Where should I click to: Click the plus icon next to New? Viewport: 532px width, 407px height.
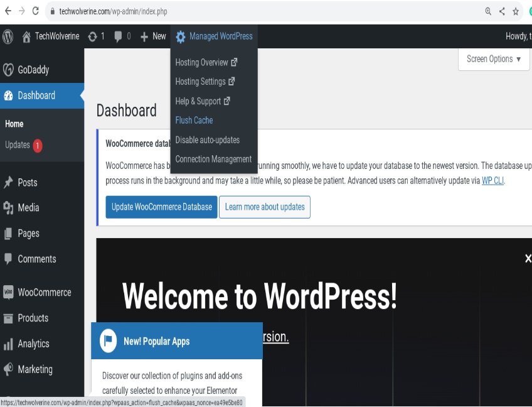[x=144, y=36]
